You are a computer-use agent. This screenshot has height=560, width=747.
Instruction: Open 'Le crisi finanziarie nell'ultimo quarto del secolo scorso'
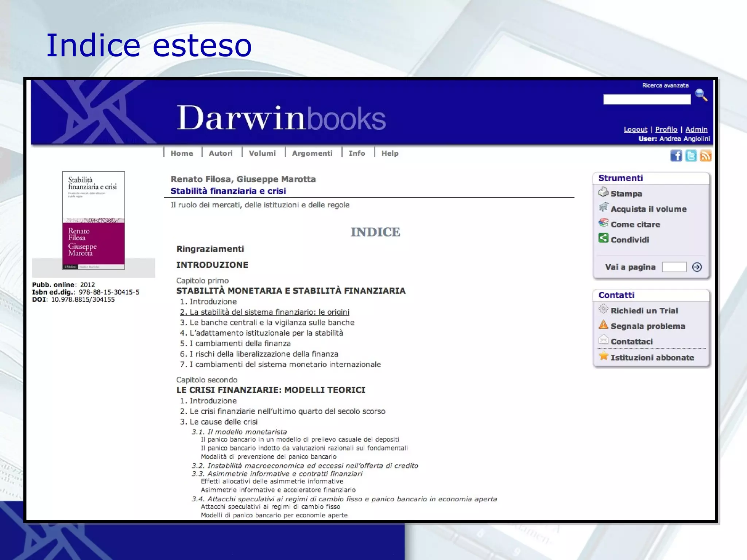pos(283,412)
